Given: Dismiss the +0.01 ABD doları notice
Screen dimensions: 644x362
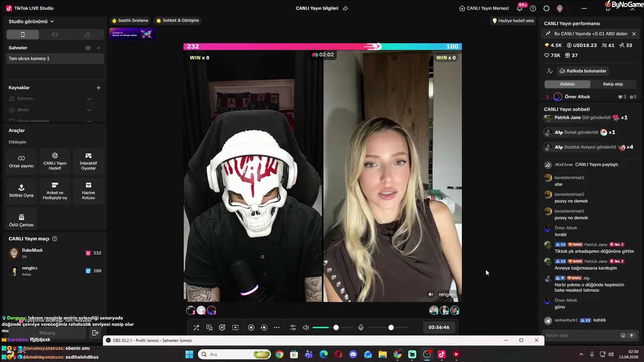Looking at the screenshot, I should [634, 34].
